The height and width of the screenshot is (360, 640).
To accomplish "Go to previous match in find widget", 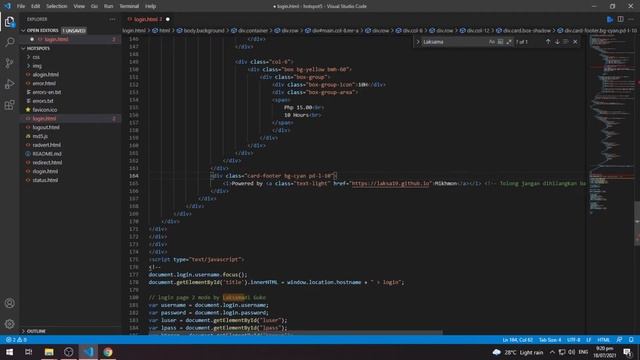I will click(548, 42).
